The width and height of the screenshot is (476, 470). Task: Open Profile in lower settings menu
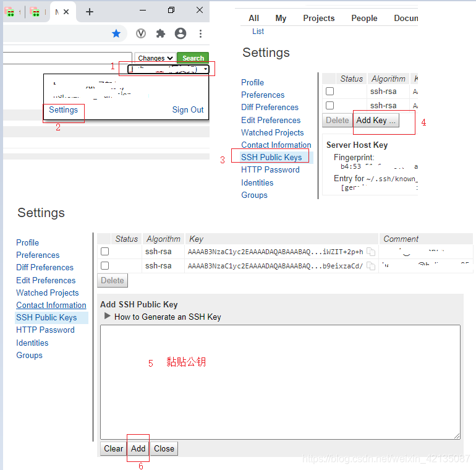[x=28, y=242]
